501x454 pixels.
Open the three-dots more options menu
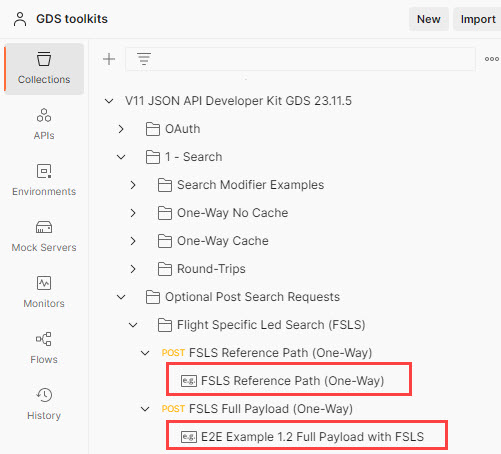pyautogui.click(x=492, y=59)
